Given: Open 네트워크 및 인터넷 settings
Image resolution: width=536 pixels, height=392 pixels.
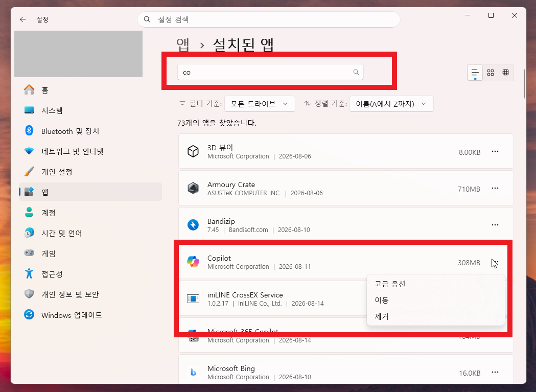Looking at the screenshot, I should 90,151.
